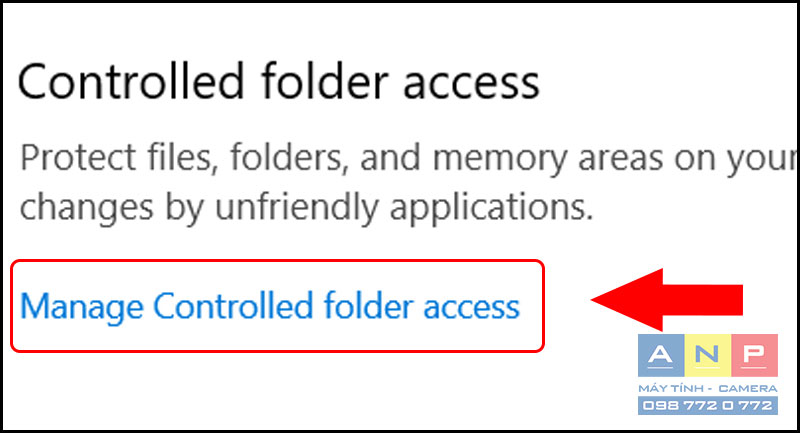Click the Controlled folder access heading
800x433 pixels.
click(279, 82)
